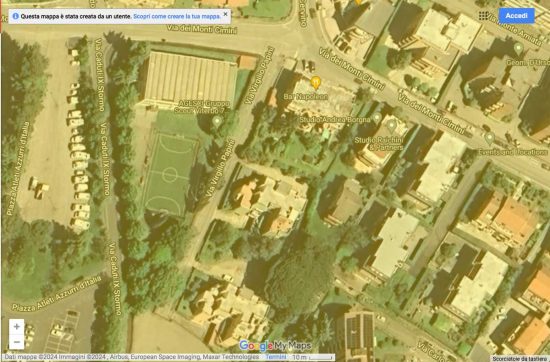Click the info icon in the notice banner
Screen dimensions: 550x362
15,16
